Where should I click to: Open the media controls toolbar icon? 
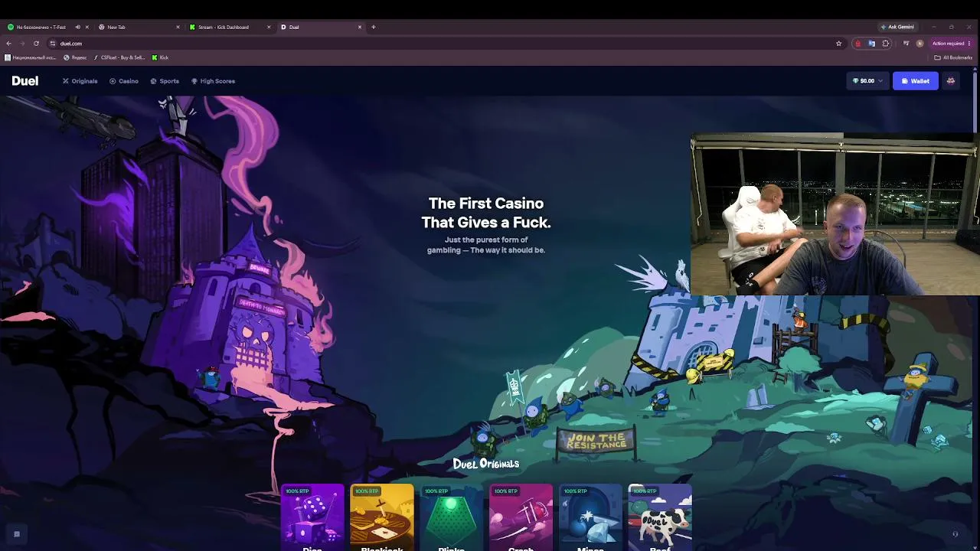coord(906,44)
